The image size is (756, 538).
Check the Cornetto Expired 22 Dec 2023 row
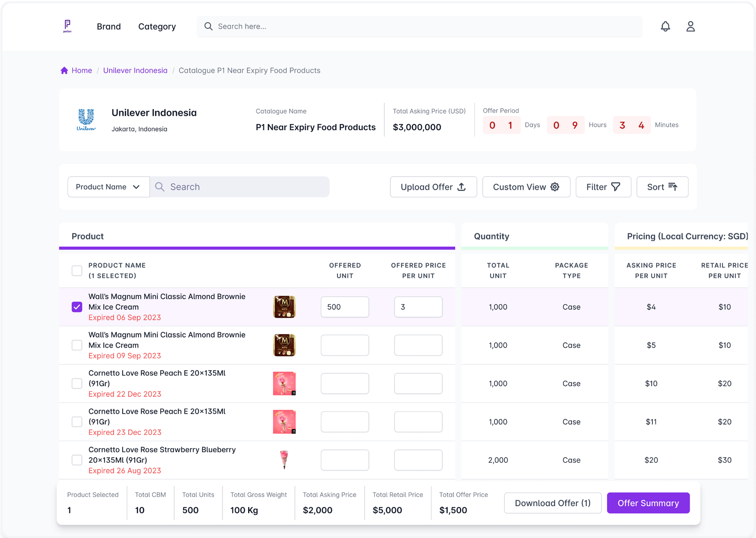click(77, 383)
